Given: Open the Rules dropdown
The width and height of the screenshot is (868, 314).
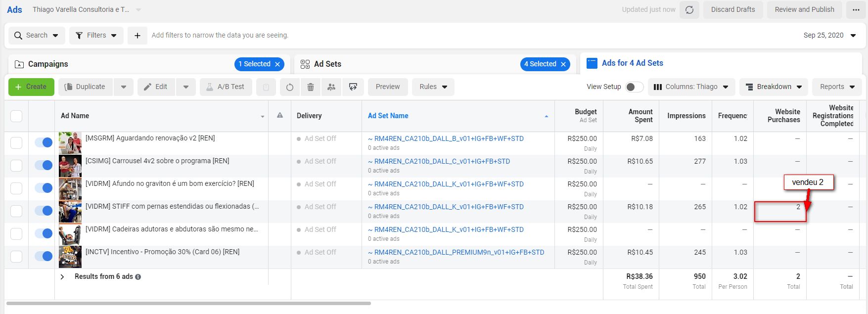Looking at the screenshot, I should point(433,87).
